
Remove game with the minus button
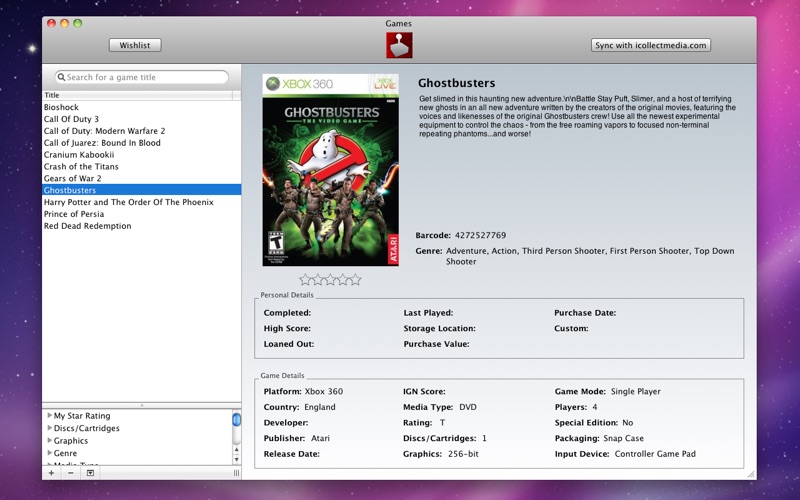tap(70, 473)
